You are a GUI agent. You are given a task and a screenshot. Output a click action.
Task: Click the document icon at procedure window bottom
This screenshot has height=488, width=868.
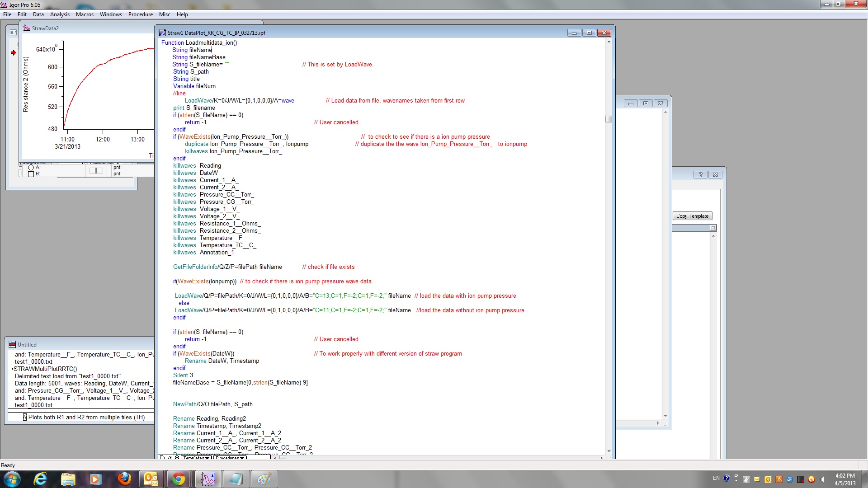[x=162, y=458]
